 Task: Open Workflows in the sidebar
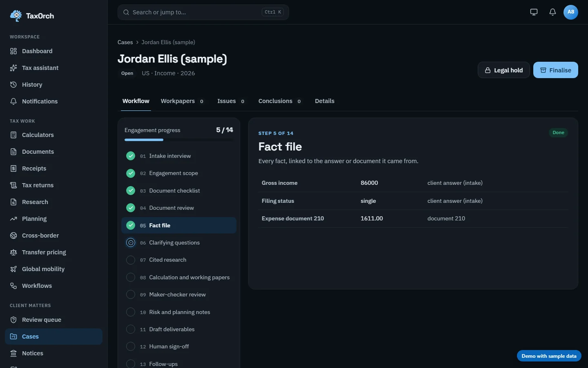tap(53, 286)
